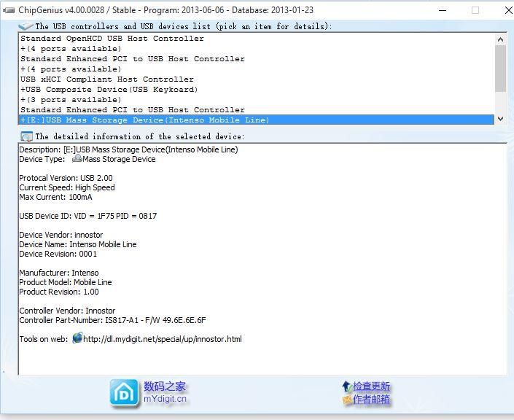The width and height of the screenshot is (514, 420).
Task: Select first Standard Enhanced PCI to USB Host Controller
Action: (x=257, y=58)
